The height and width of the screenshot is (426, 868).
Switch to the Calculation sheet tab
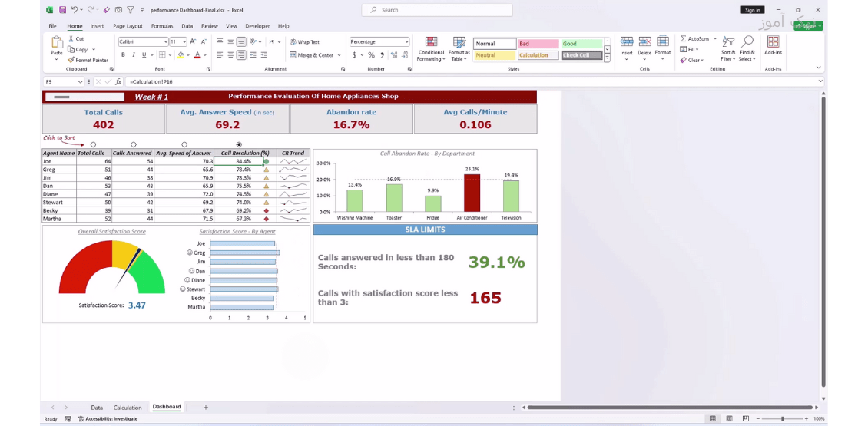(x=128, y=407)
